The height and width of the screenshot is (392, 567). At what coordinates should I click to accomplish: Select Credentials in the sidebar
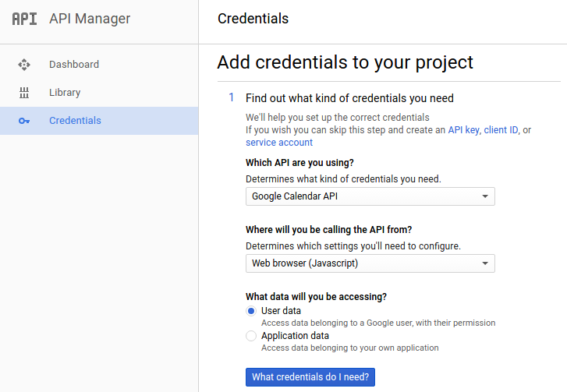click(x=99, y=121)
